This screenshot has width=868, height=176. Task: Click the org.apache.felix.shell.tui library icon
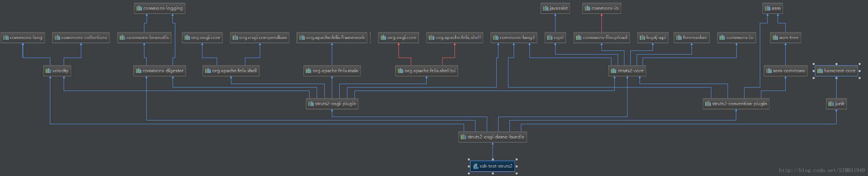[x=400, y=71]
